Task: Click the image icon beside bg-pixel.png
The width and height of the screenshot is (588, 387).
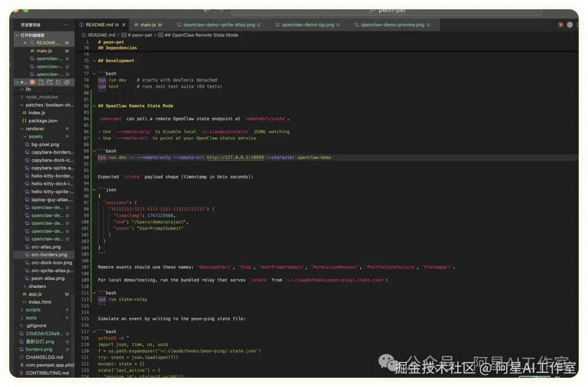Action: 27,144
